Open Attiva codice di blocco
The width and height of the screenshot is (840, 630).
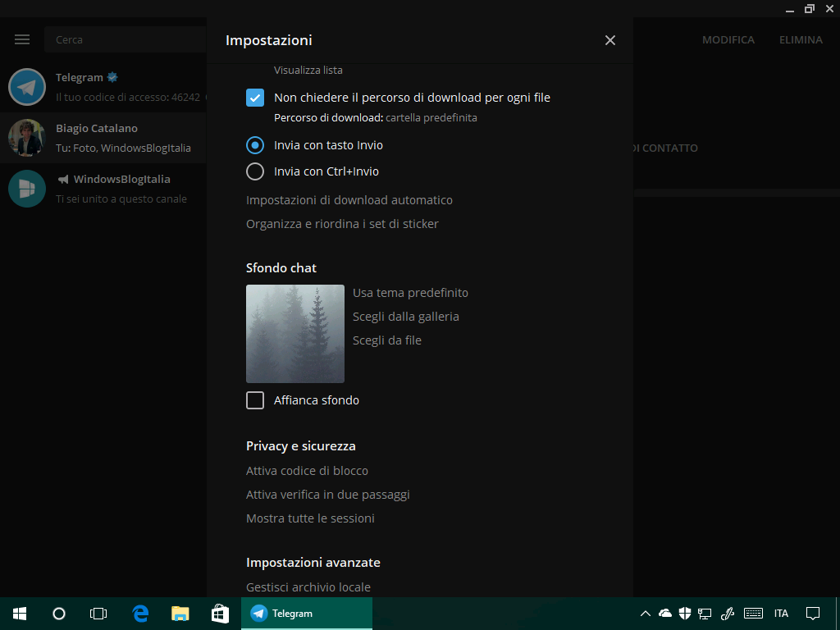pyautogui.click(x=307, y=471)
